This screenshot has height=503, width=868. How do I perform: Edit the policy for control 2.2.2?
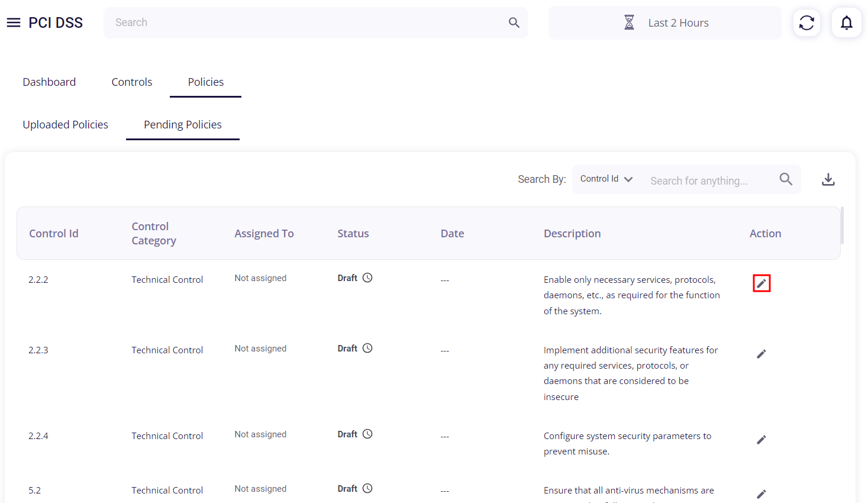click(761, 283)
